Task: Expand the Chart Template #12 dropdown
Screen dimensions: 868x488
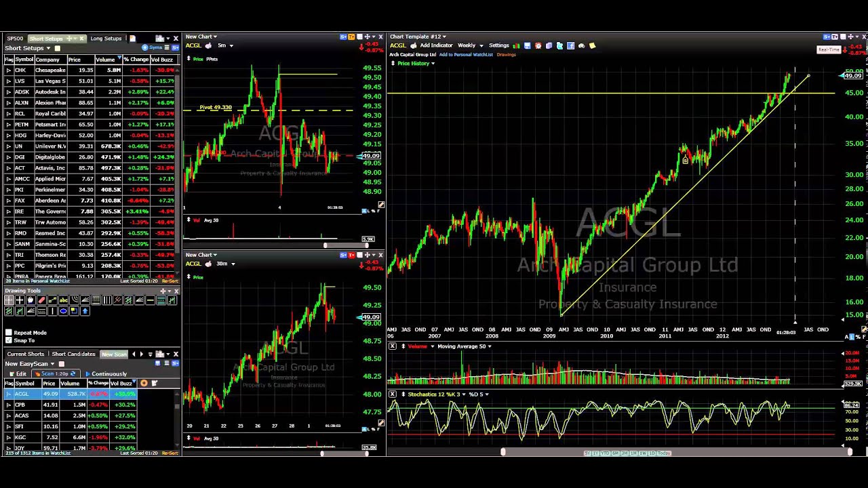Action: click(x=444, y=37)
